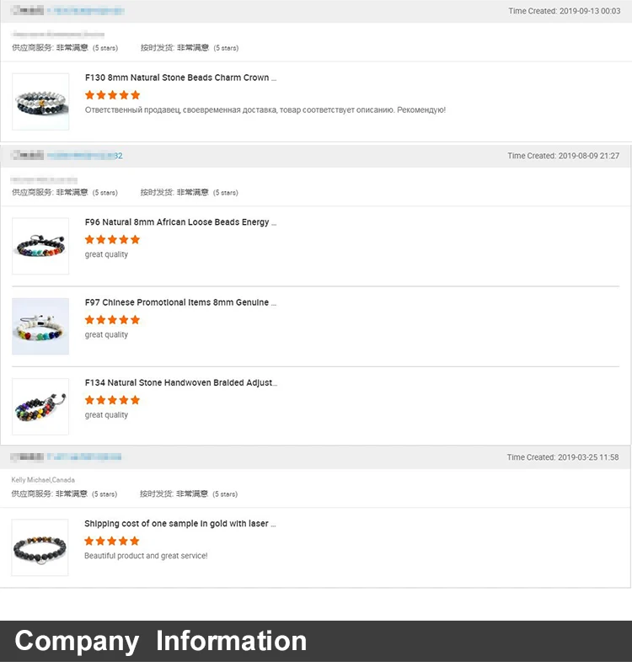Click the F134 Natural Stone Handwoven Braided title

click(x=180, y=382)
